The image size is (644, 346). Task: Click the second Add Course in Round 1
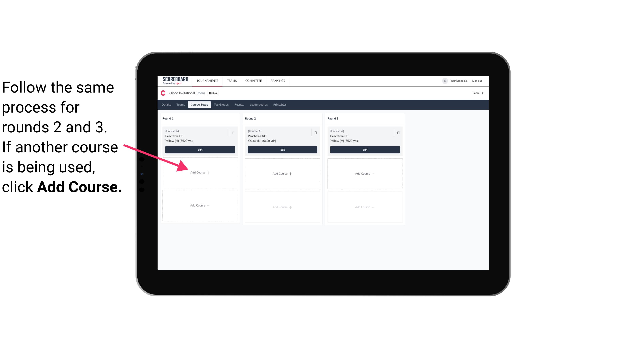200,205
